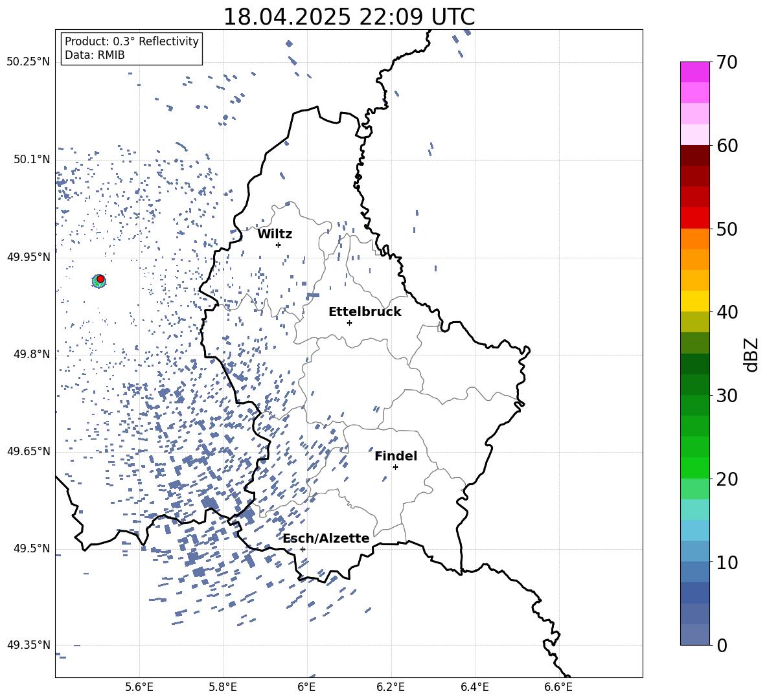Image resolution: width=767 pixels, height=700 pixels.
Task: Click the Ettelbruck location cross marker
Action: (349, 322)
